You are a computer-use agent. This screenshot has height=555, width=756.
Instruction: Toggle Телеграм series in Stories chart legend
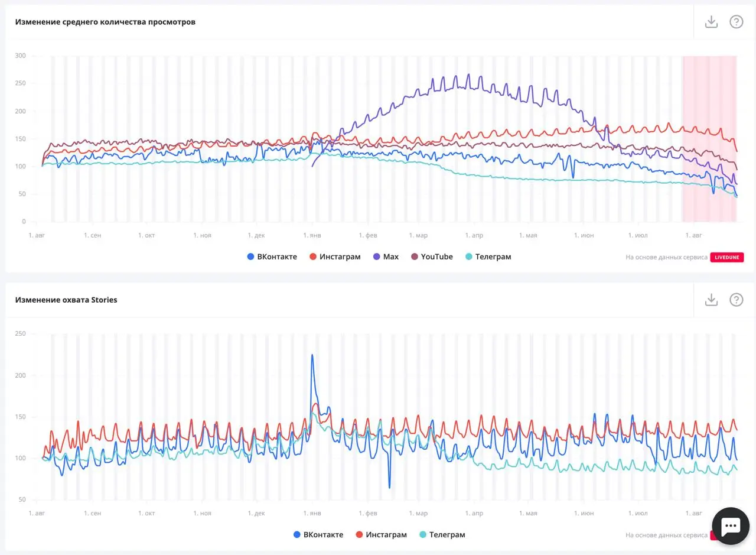point(442,534)
